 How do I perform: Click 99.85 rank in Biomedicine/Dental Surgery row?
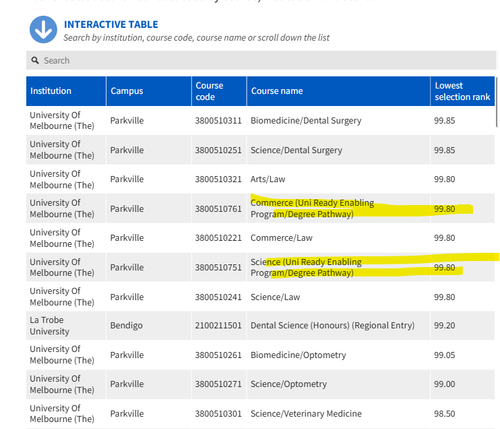pyautogui.click(x=444, y=120)
